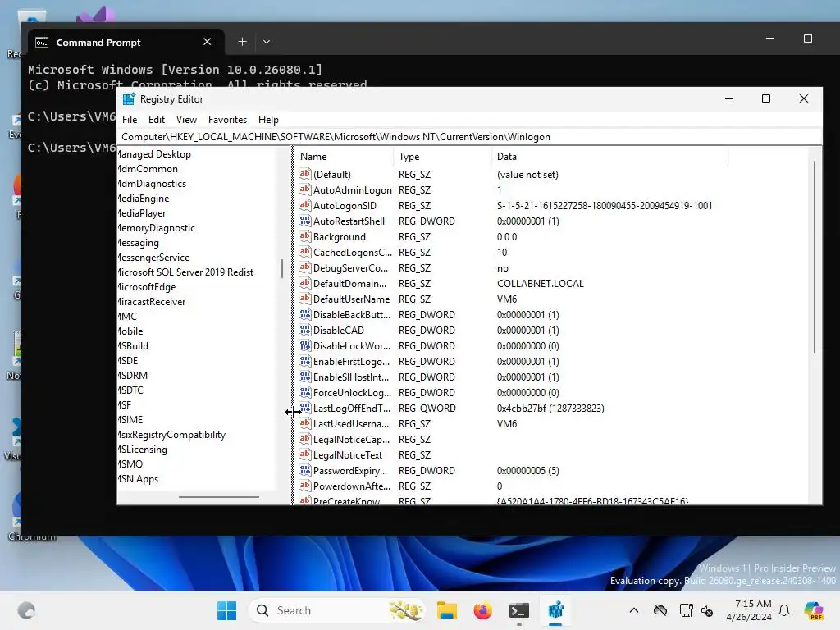
Task: Click the PasswordExpiry DWORD icon
Action: tap(305, 470)
